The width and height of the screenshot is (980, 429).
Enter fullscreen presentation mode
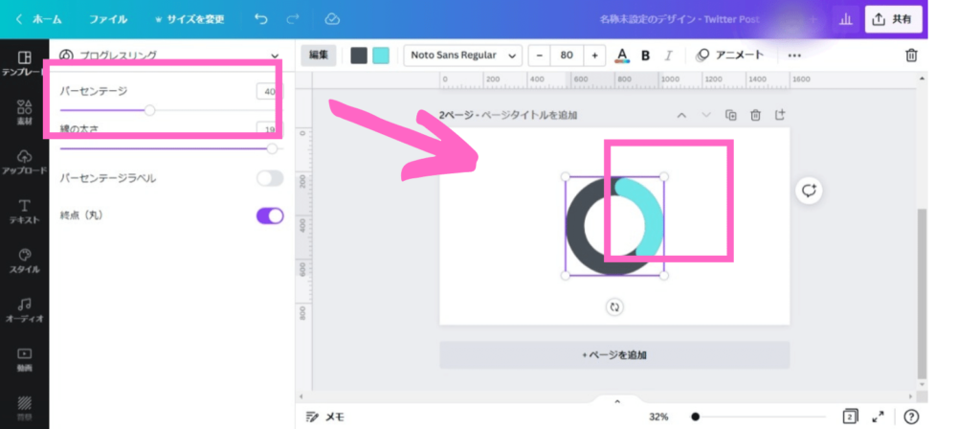[x=879, y=417]
